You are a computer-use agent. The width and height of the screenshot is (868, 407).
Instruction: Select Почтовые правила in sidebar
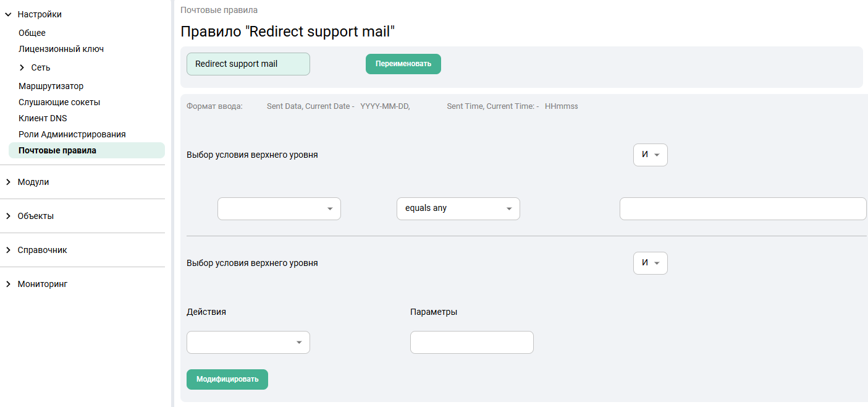pyautogui.click(x=57, y=150)
